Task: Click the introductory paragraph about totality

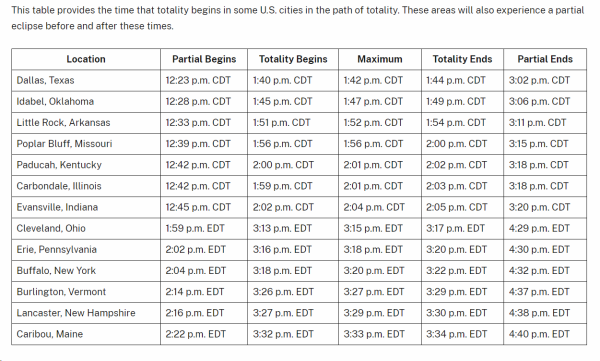Action: click(298, 18)
